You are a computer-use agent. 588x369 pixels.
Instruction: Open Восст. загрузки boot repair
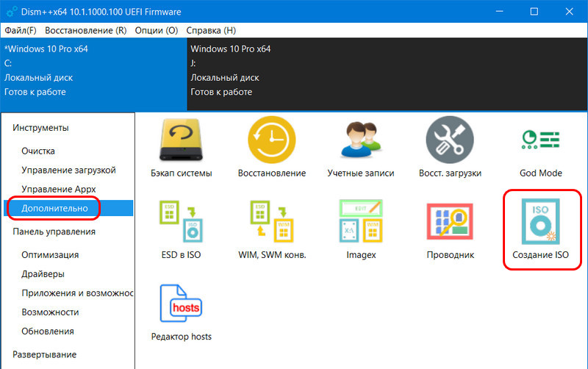point(450,148)
